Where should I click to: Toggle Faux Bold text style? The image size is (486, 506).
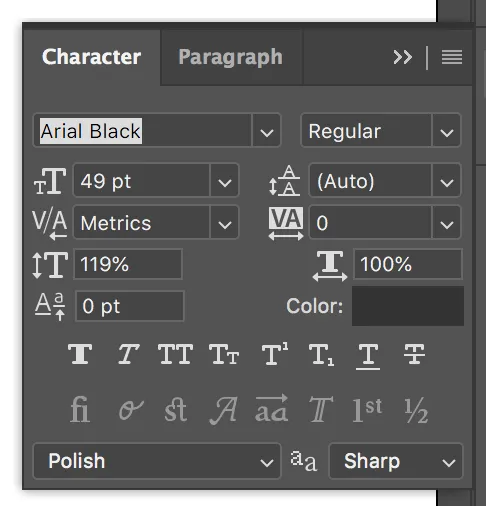point(80,354)
